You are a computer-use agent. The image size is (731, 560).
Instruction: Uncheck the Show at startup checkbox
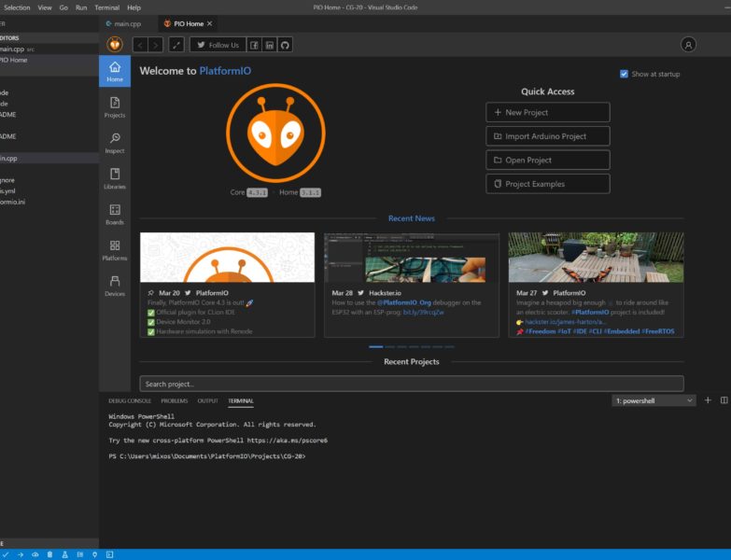(624, 74)
